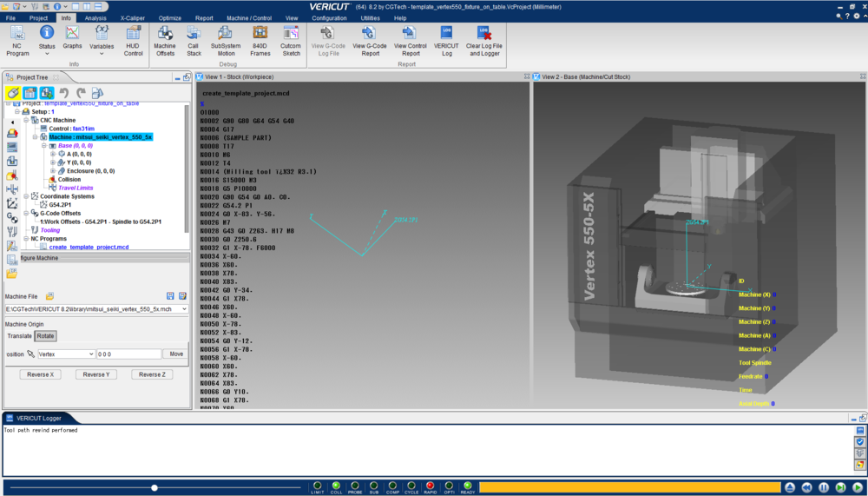868x496 pixels.
Task: Open the Optimize ribbon tab
Action: pos(170,18)
